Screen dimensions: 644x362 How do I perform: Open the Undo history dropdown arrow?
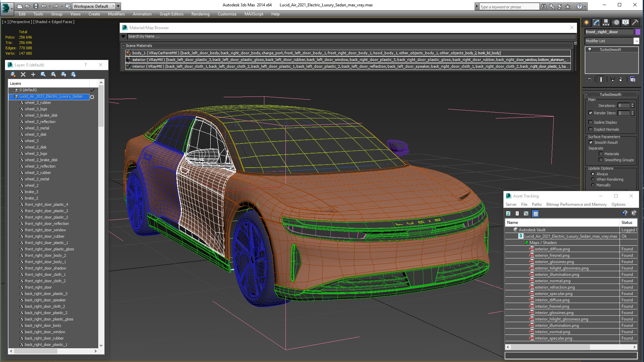49,6
